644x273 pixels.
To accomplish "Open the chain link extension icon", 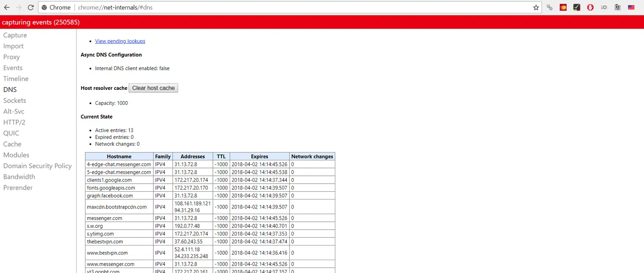I will point(550,7).
